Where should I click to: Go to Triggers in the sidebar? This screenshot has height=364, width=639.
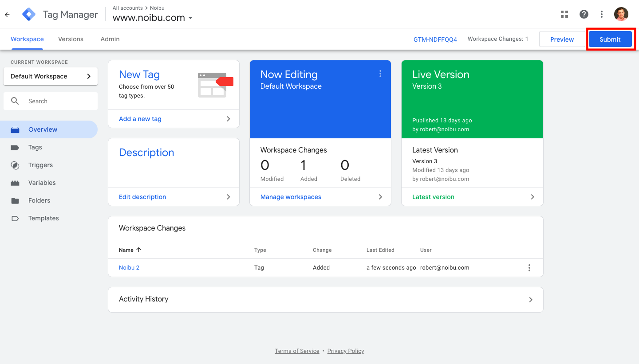(x=40, y=165)
